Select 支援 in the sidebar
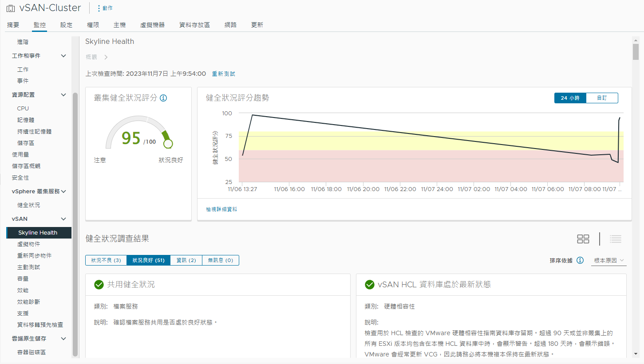Image resolution: width=644 pixels, height=364 pixels. tap(23, 313)
